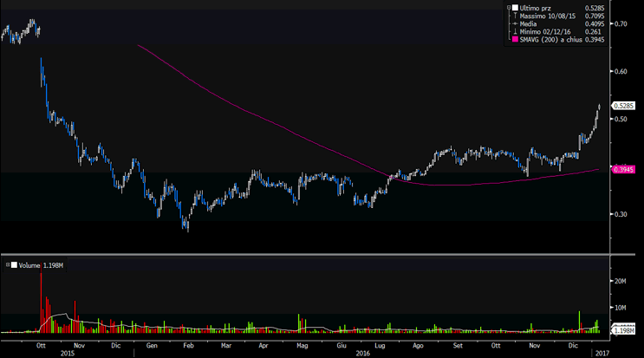Viewport: 644px width, 358px height.
Task: Click the 2016 year label
Action: (x=364, y=354)
